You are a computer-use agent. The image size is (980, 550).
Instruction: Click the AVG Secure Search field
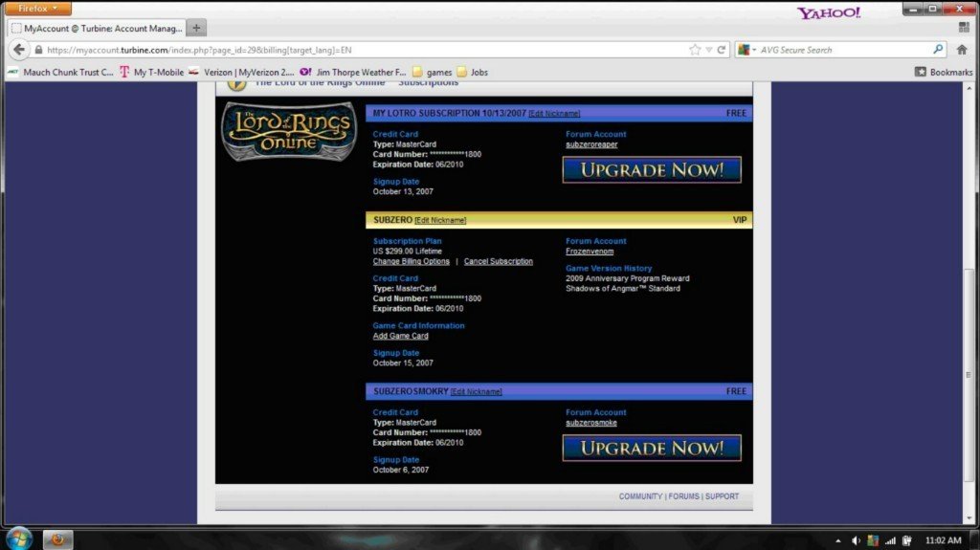click(844, 50)
